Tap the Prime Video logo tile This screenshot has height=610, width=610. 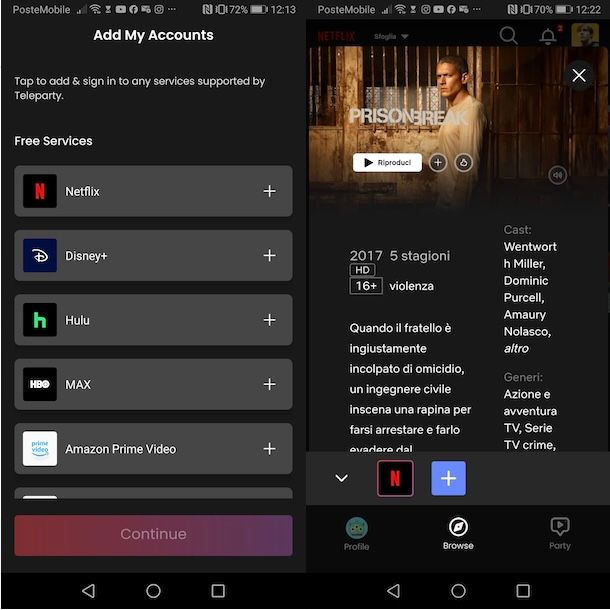40,449
